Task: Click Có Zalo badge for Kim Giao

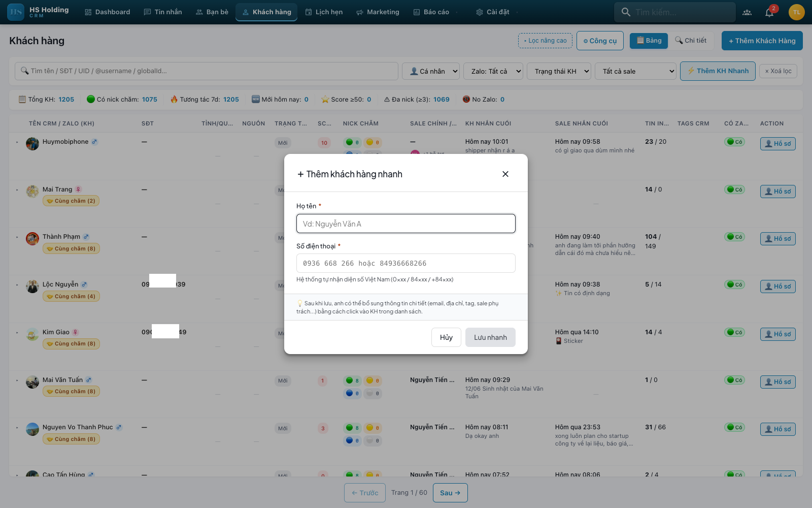Action: pyautogui.click(x=735, y=332)
